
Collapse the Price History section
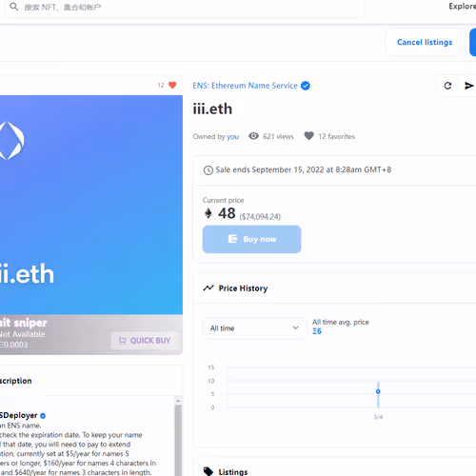pos(334,288)
